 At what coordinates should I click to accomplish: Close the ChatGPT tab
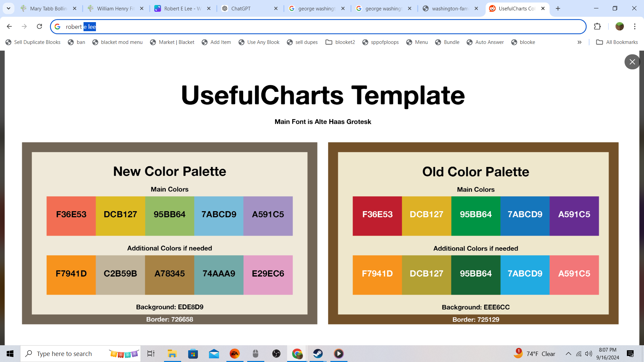coord(276,8)
